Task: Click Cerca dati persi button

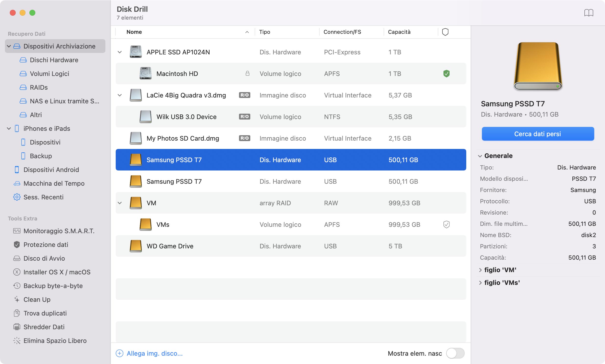Action: [538, 134]
